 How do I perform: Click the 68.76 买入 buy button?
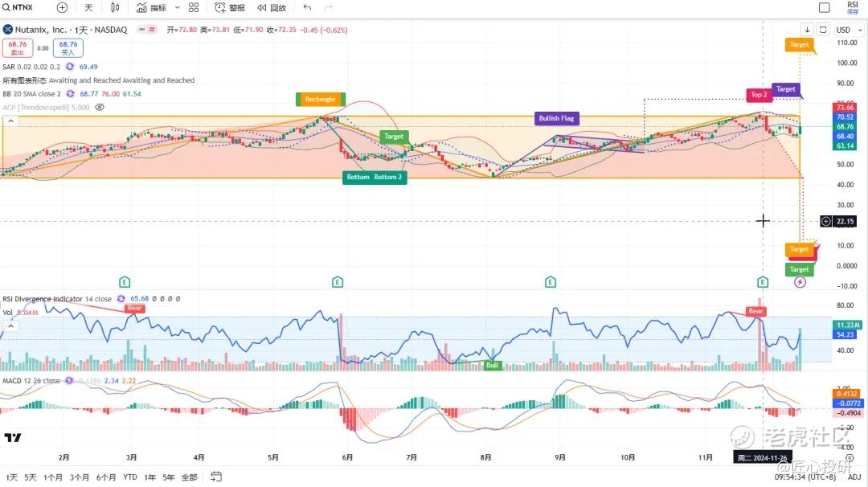pos(68,48)
